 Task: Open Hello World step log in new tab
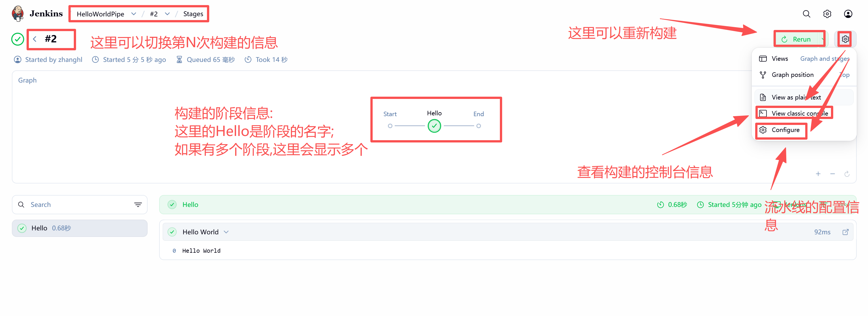coord(845,232)
